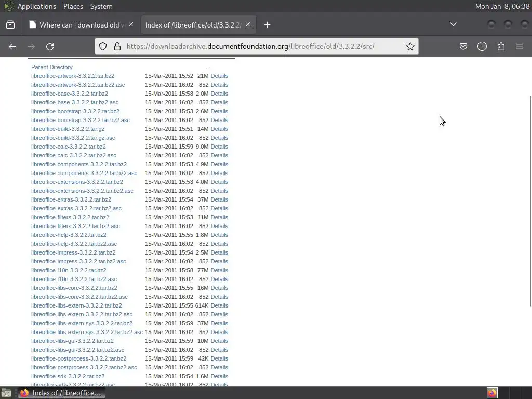Open the Firefox account icon

coord(482,46)
